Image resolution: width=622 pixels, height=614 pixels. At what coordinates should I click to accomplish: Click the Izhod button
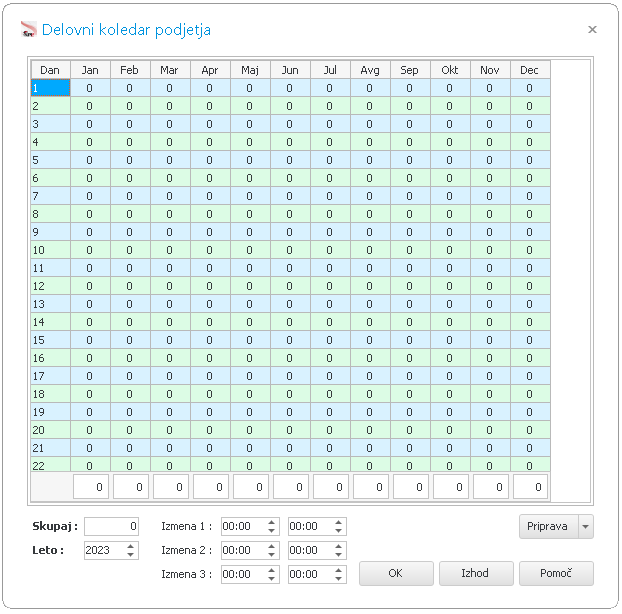pos(476,574)
